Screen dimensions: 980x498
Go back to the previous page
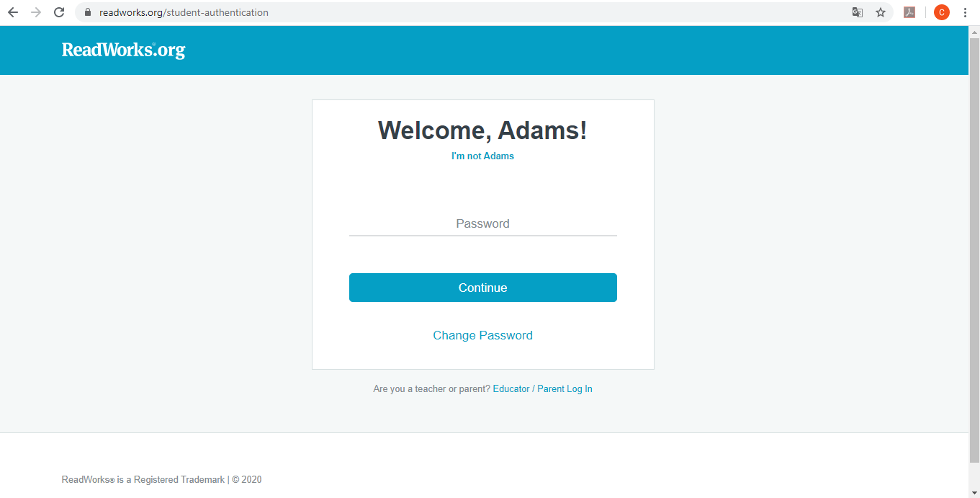(x=13, y=12)
